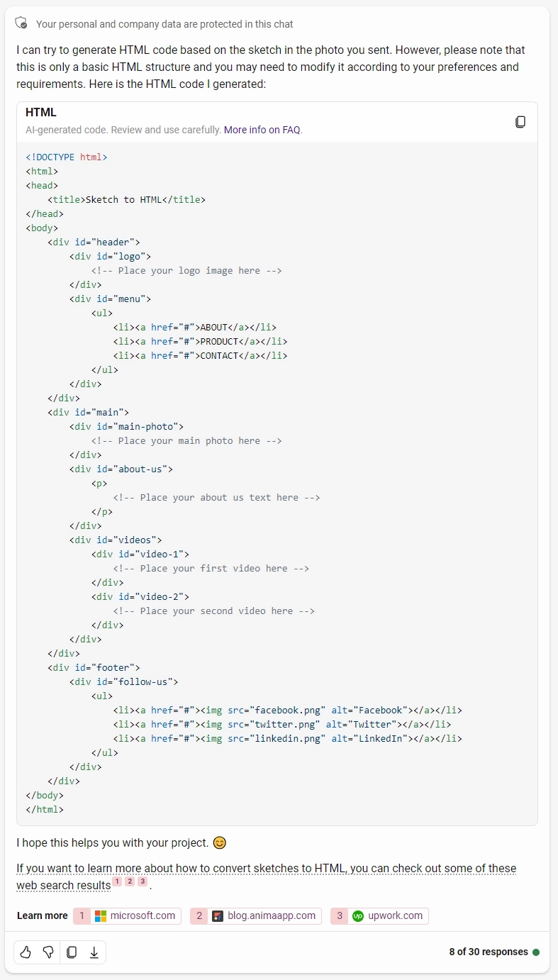This screenshot has height=980, width=558.
Task: Like this response with thumbs up
Action: 26,952
